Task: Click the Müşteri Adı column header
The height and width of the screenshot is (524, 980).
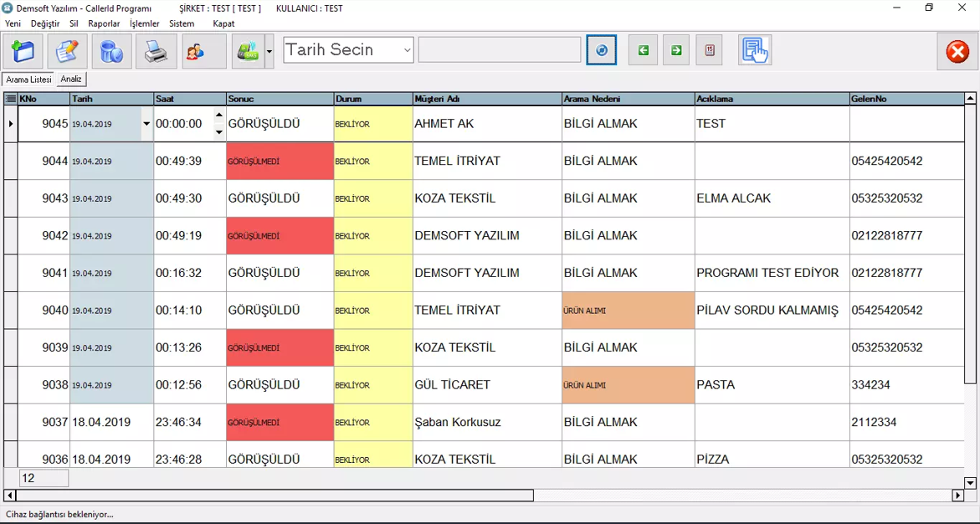Action: (485, 99)
